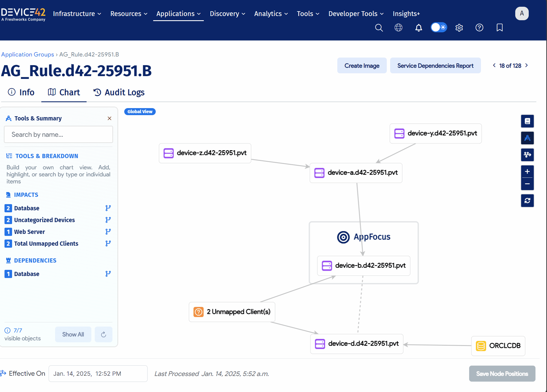Click the search magnifier icon in header
The image size is (547, 392).
[x=379, y=28]
